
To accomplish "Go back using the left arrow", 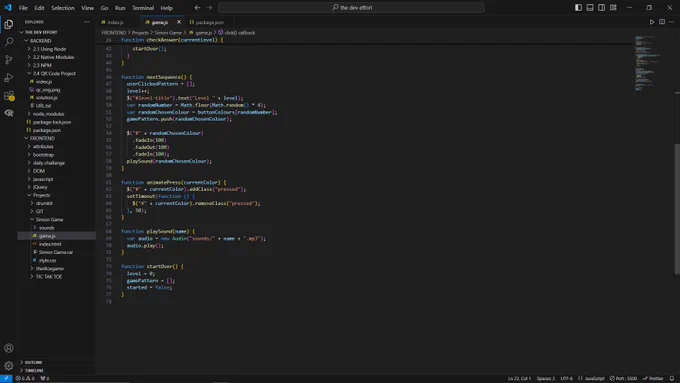I will click(197, 7).
